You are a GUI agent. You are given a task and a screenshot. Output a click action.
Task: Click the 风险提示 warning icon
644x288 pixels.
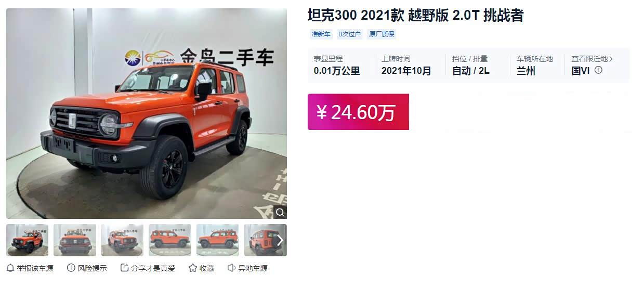click(71, 268)
